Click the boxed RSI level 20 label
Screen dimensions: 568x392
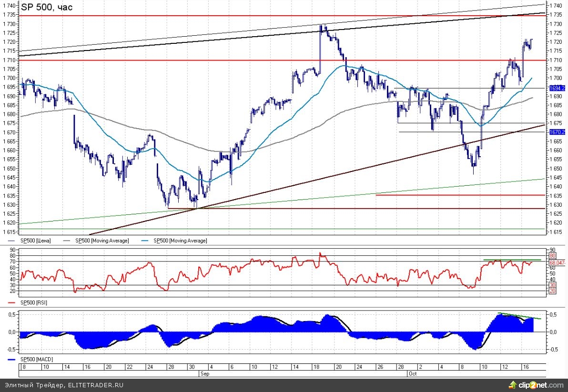pyautogui.click(x=552, y=291)
